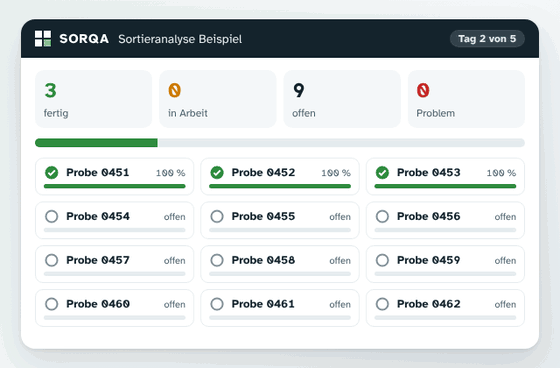Click the '100 %' value on Probe 0451

pyautogui.click(x=170, y=173)
